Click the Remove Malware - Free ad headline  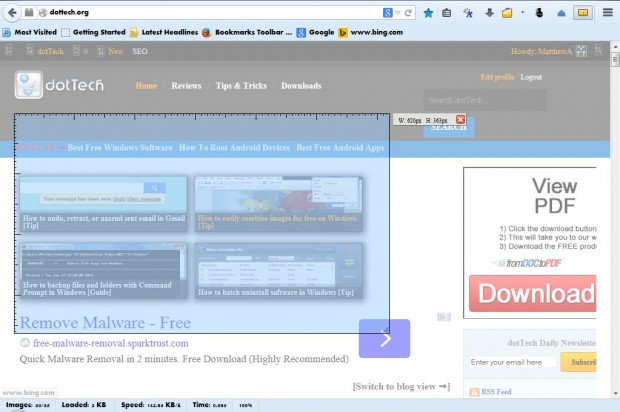click(x=105, y=323)
